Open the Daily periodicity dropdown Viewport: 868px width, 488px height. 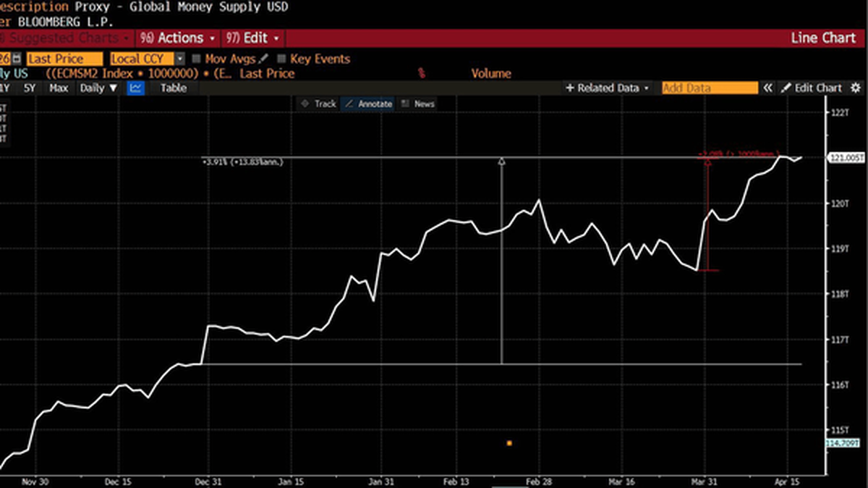98,88
